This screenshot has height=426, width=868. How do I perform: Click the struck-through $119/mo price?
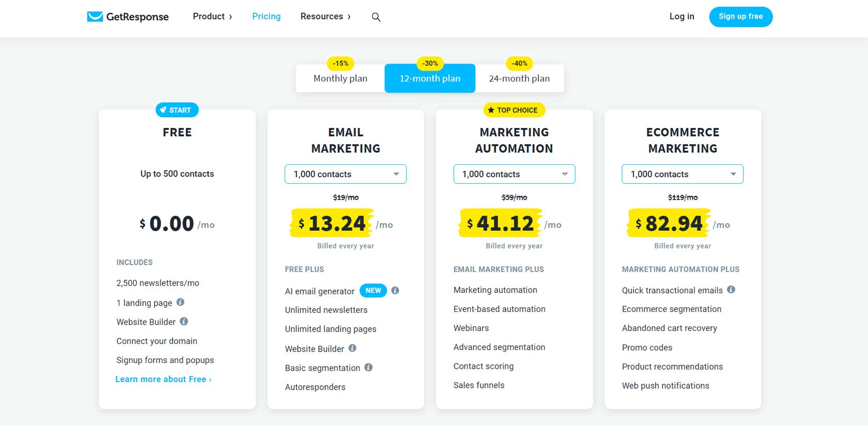point(683,197)
